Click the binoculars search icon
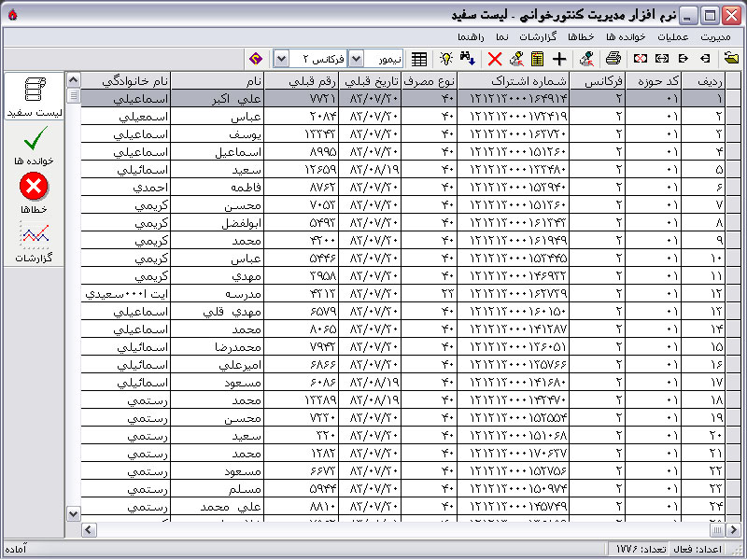The height and width of the screenshot is (560, 747). (470, 59)
